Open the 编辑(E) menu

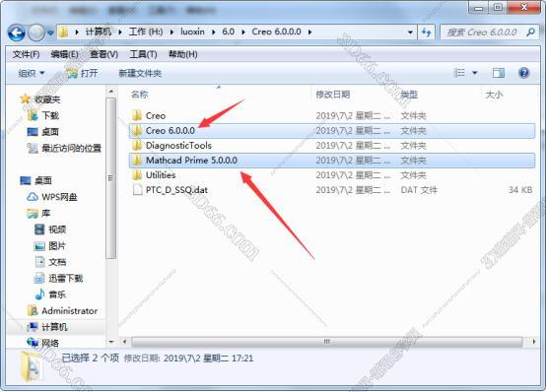64,54
